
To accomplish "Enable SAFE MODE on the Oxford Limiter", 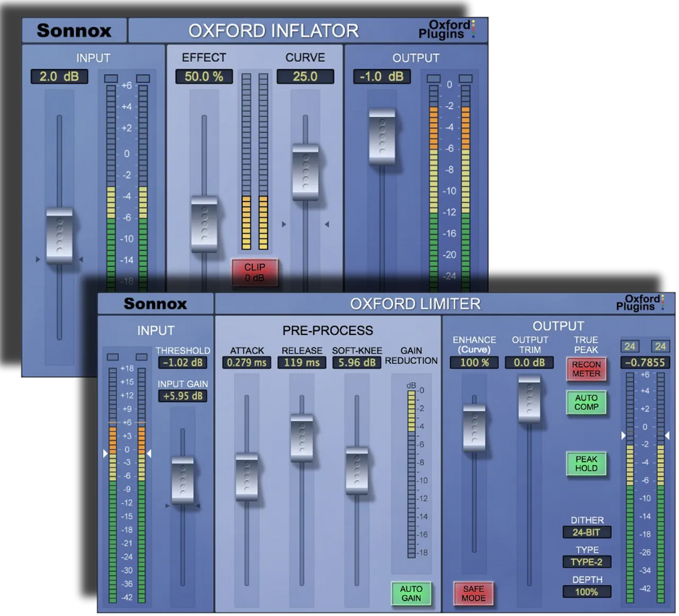I will (x=474, y=593).
